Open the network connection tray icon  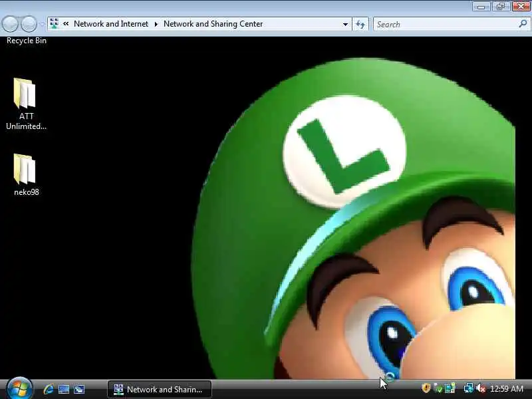[x=469, y=388]
